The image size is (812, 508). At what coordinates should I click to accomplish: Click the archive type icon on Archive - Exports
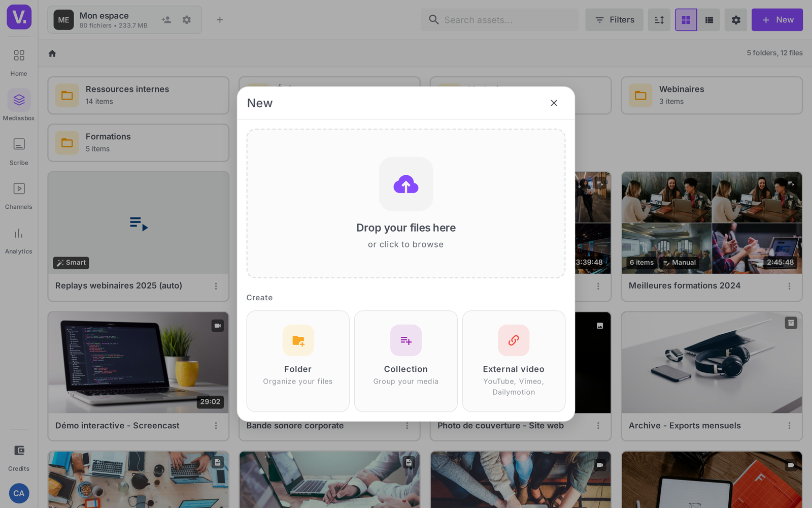point(791,323)
